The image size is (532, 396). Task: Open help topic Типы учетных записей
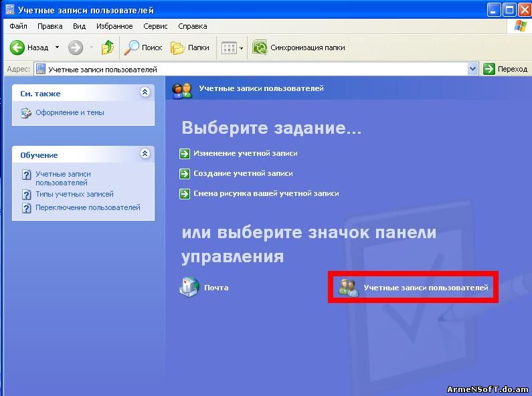pyautogui.click(x=75, y=194)
